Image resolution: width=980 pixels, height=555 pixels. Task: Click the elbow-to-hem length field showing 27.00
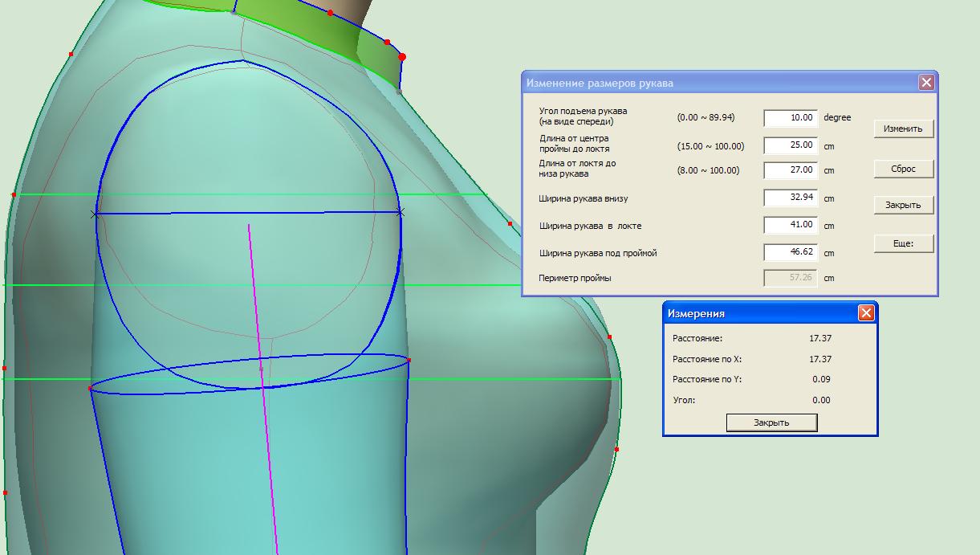[x=790, y=170]
